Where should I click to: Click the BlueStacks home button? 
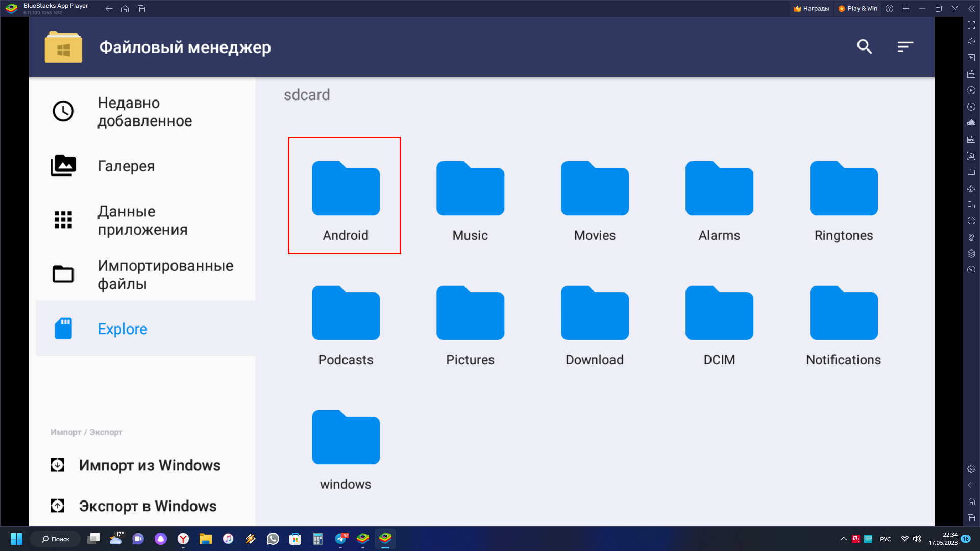[x=125, y=9]
